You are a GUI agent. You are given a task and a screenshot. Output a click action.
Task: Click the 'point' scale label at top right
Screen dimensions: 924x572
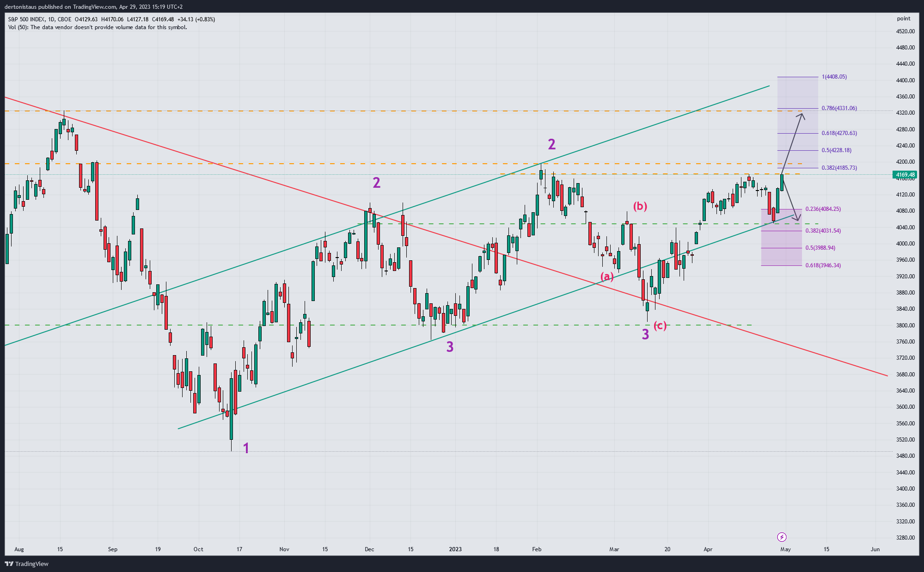[903, 18]
